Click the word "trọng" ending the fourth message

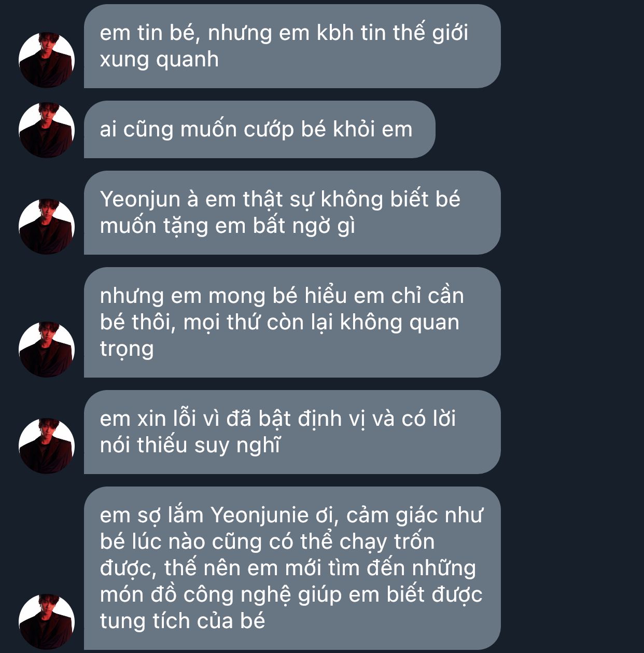coord(127,349)
